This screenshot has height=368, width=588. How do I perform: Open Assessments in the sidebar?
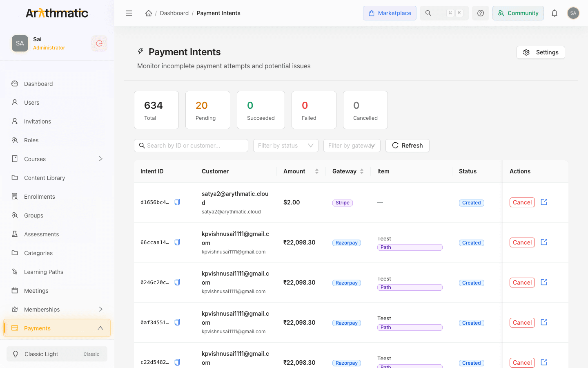click(57, 234)
